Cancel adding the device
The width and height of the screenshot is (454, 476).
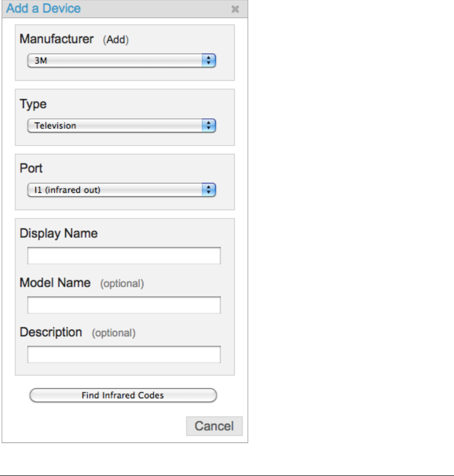pyautogui.click(x=214, y=426)
